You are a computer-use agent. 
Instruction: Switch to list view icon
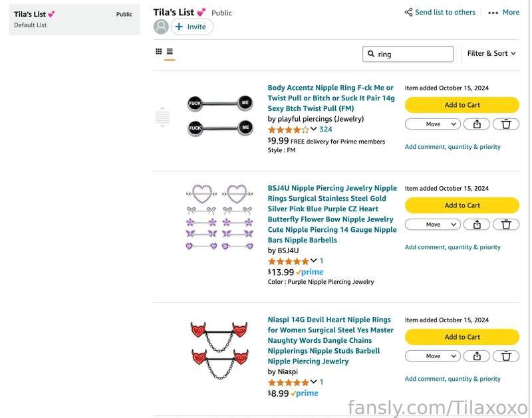click(170, 52)
